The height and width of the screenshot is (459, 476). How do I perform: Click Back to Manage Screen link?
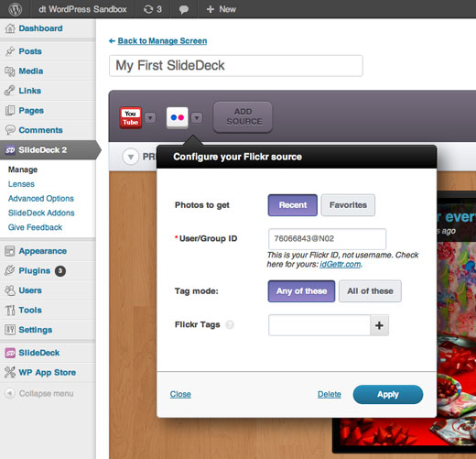[x=162, y=41]
